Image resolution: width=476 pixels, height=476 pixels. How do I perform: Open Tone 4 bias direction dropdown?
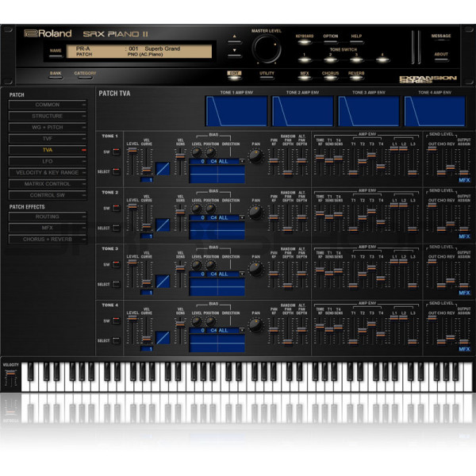click(x=242, y=330)
